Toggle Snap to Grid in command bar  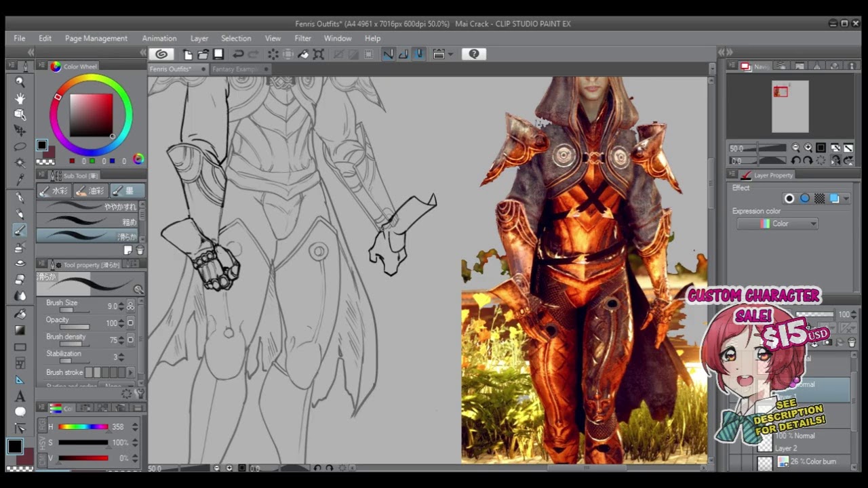[x=418, y=54]
